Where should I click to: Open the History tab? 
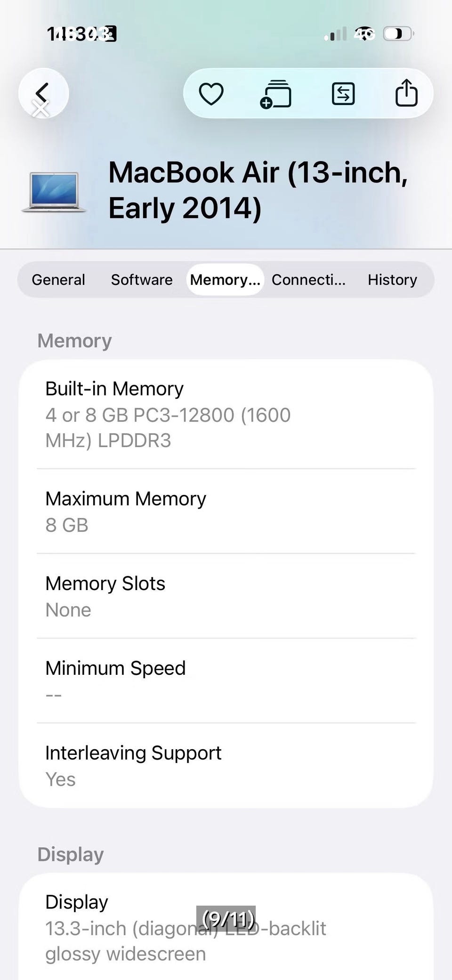tap(392, 280)
